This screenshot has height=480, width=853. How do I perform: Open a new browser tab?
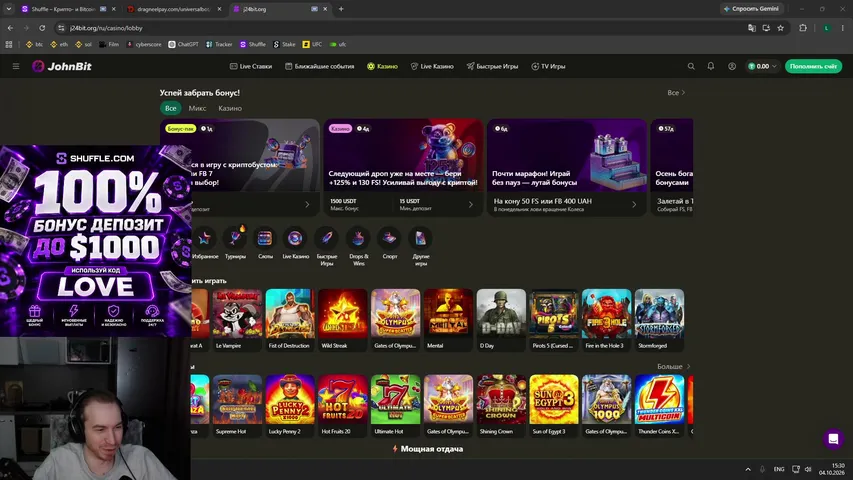coord(341,9)
